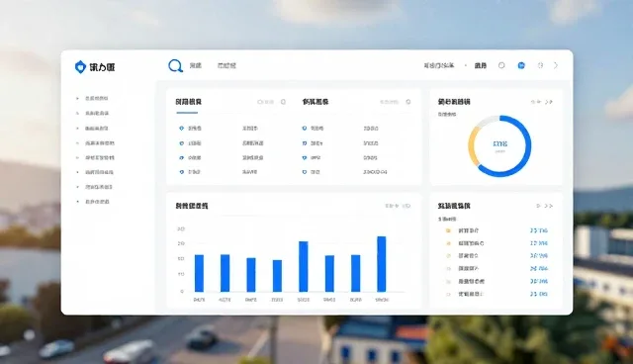Select the shortest bar in the bar chart
633x364 pixels.
coord(277,276)
